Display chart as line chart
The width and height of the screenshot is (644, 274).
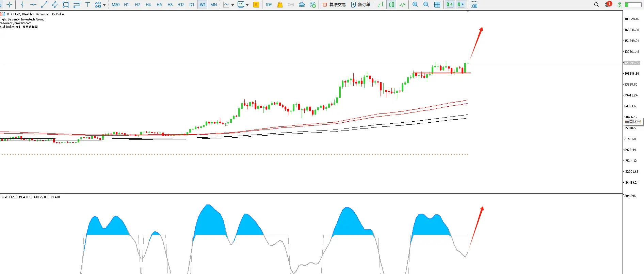click(x=402, y=5)
